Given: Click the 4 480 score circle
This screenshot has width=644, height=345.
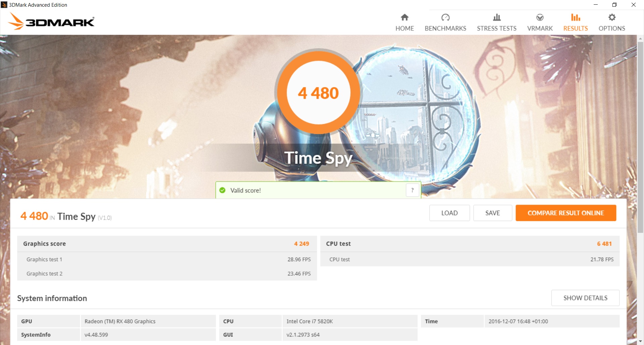Looking at the screenshot, I should (318, 93).
